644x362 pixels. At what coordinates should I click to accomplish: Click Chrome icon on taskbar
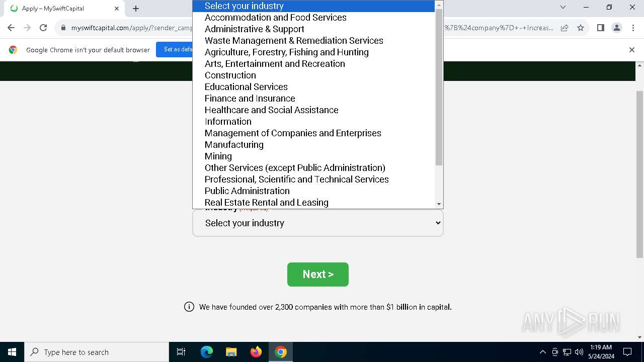(281, 352)
